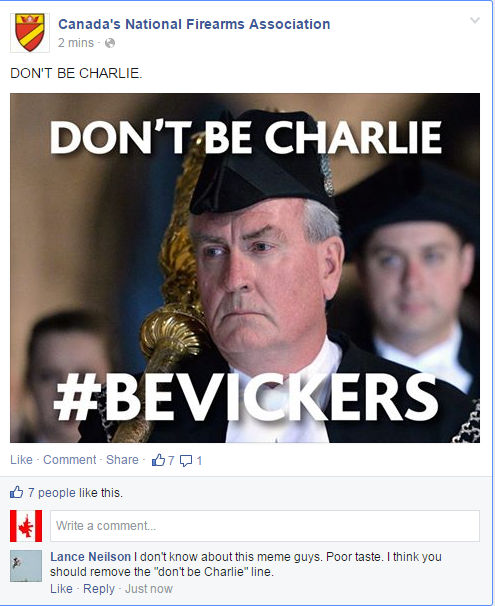Click the 'Just now' comment timestamp
Image resolution: width=495 pixels, height=606 pixels.
coord(149,589)
